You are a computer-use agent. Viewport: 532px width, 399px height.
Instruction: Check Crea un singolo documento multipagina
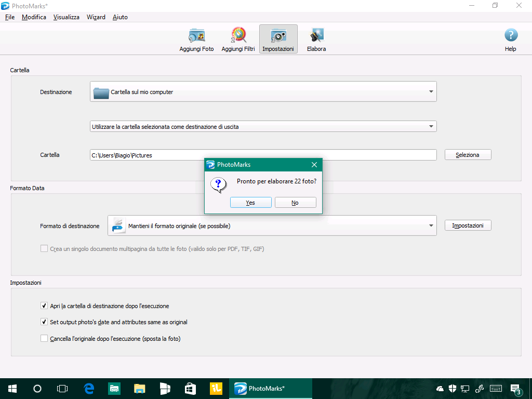[x=44, y=249]
